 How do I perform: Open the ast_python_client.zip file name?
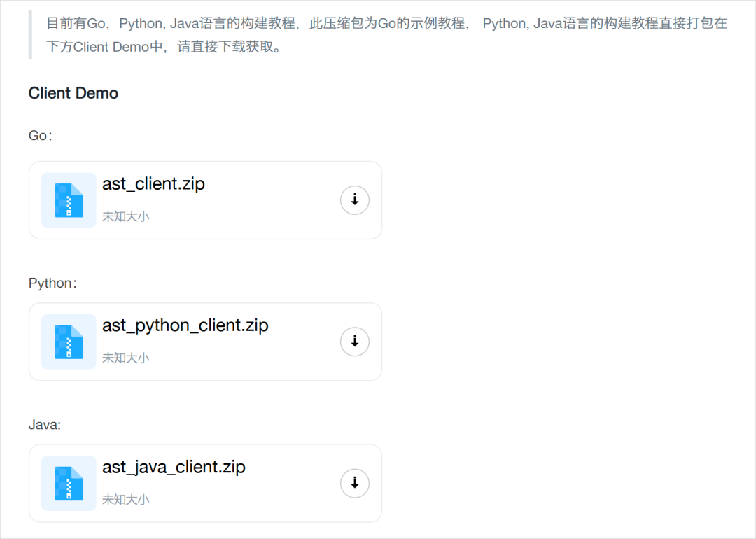pyautogui.click(x=185, y=325)
